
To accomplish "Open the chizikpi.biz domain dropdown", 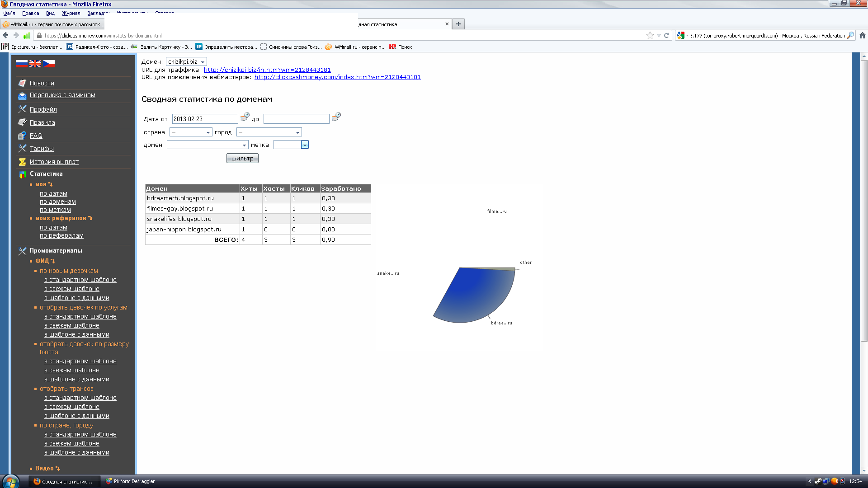I will [186, 62].
